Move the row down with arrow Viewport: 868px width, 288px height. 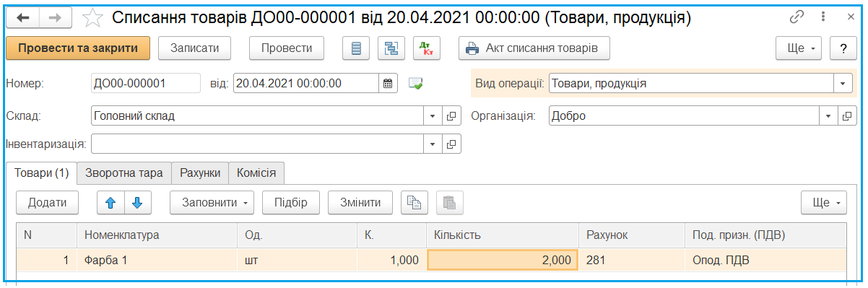click(x=137, y=203)
